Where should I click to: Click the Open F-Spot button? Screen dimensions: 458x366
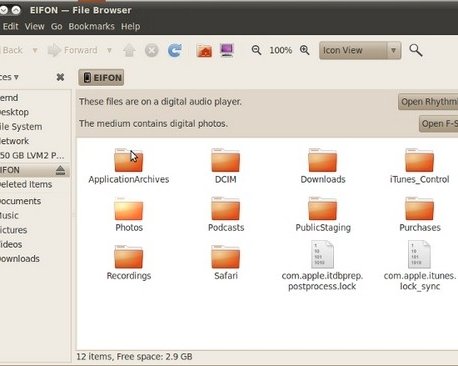click(438, 124)
